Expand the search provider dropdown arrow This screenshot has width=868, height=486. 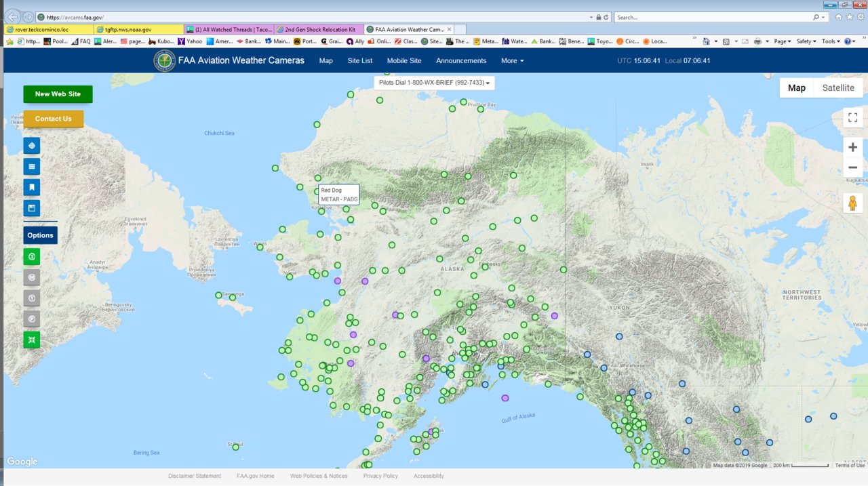[824, 17]
